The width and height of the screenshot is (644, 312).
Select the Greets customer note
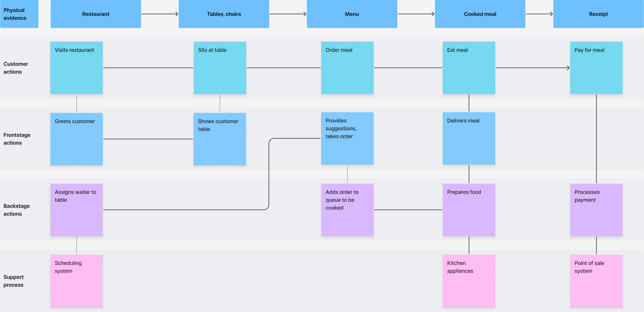coord(76,139)
